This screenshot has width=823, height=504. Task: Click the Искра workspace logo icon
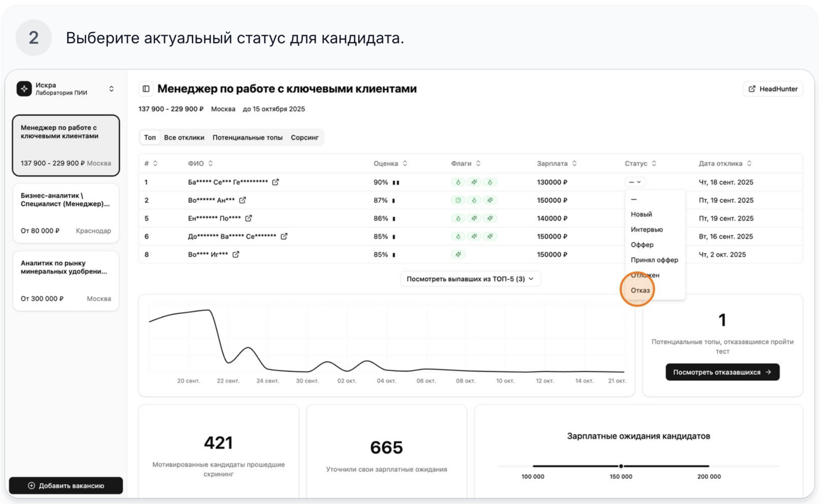(x=24, y=89)
